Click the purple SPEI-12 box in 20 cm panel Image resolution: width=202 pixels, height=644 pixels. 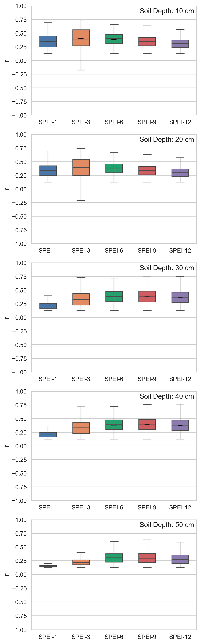180,173
